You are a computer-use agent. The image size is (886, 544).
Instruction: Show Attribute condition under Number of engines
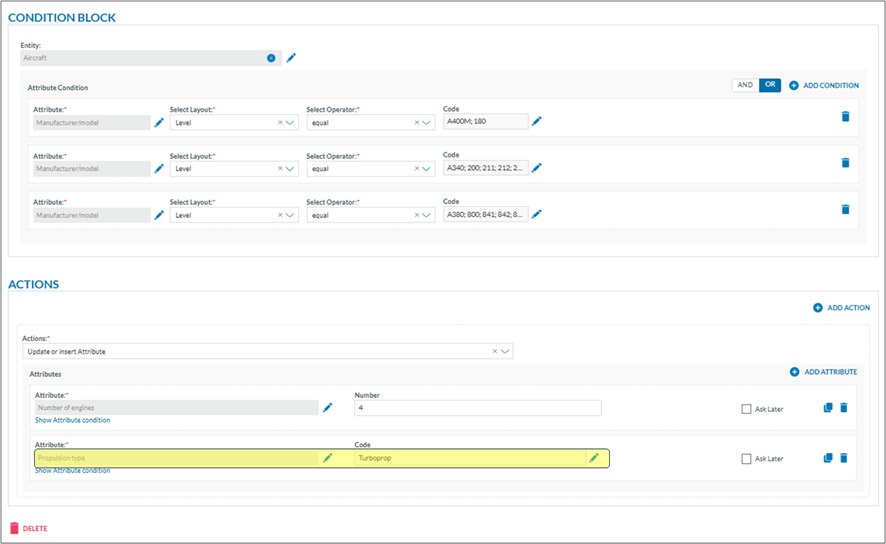click(x=72, y=420)
